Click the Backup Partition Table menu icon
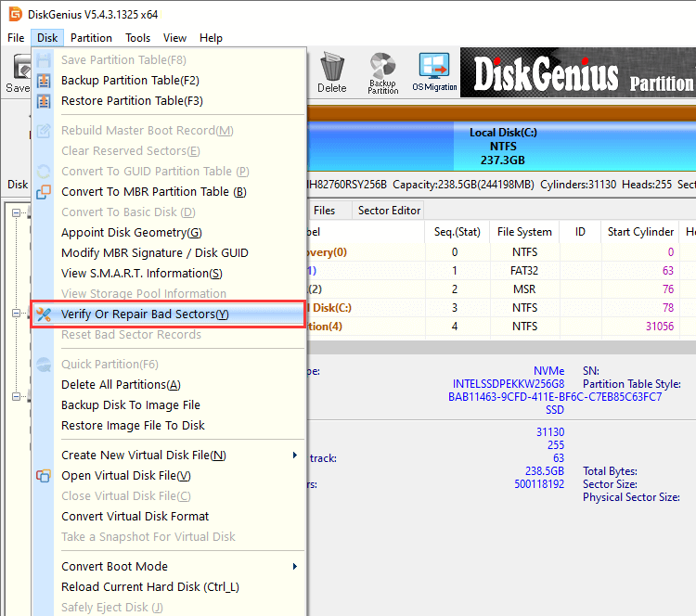The width and height of the screenshot is (696, 616). (x=44, y=81)
